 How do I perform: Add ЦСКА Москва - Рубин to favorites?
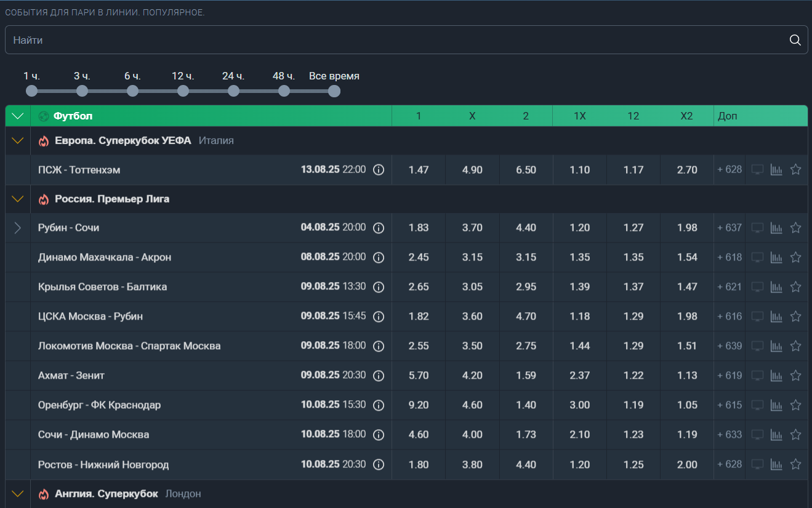(x=795, y=316)
